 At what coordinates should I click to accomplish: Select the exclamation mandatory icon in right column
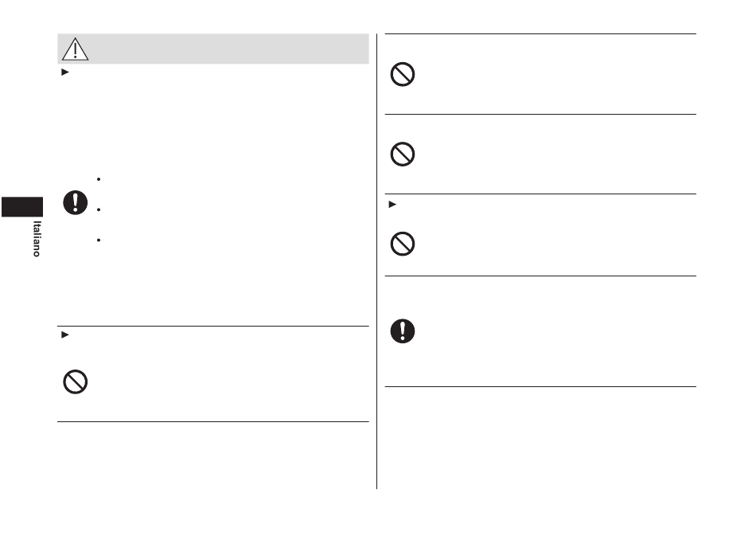403,331
